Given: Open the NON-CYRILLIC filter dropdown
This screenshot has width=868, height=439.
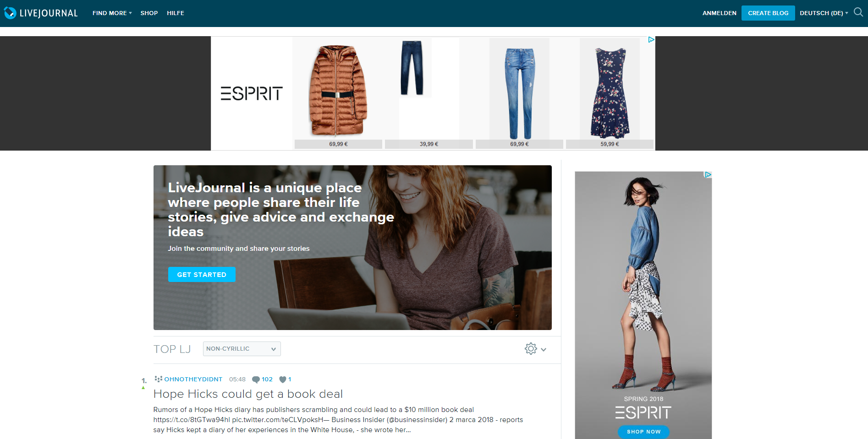Looking at the screenshot, I should (242, 349).
